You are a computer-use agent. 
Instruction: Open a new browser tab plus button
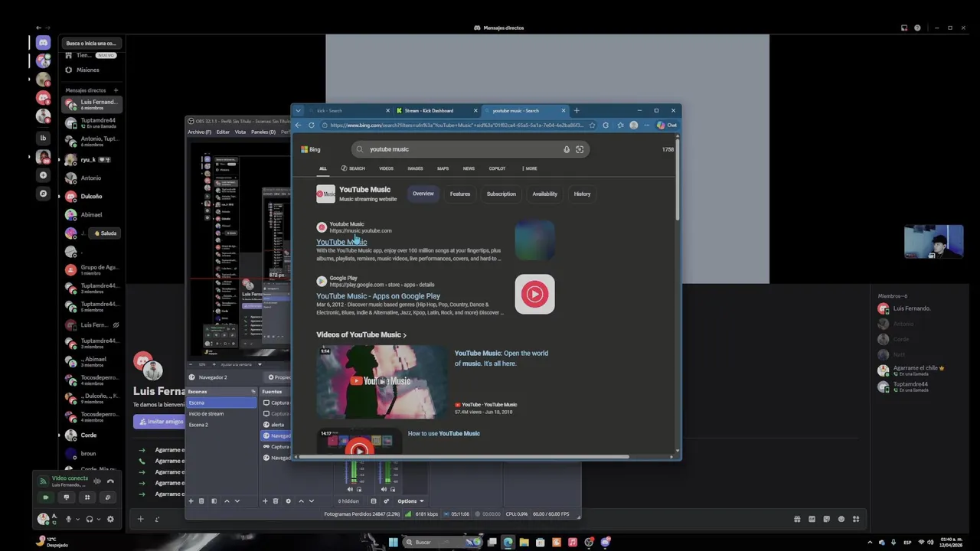pos(577,111)
